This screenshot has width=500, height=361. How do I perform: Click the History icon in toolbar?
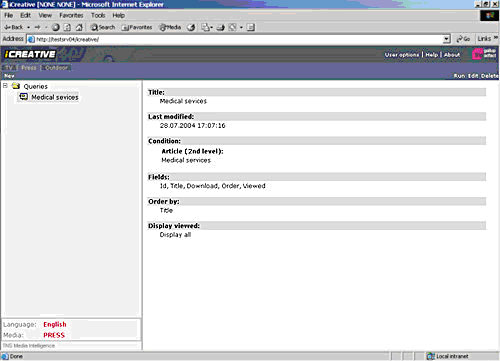click(191, 27)
